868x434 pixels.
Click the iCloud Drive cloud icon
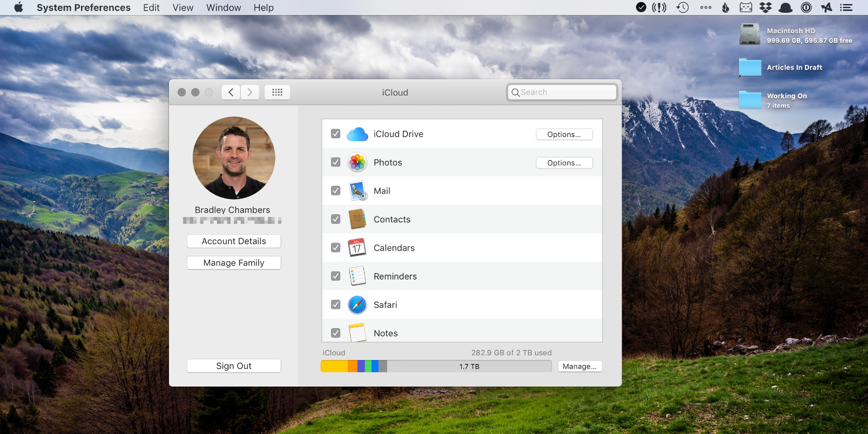pyautogui.click(x=357, y=134)
